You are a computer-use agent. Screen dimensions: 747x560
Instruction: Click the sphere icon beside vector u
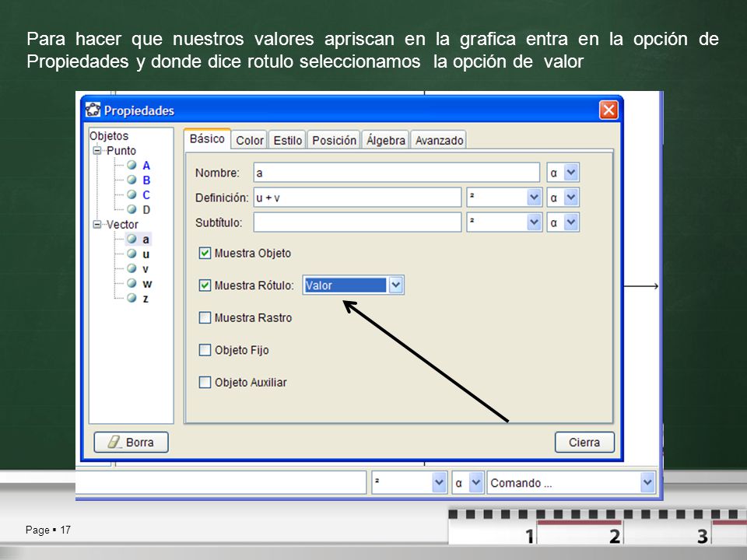[x=132, y=254]
